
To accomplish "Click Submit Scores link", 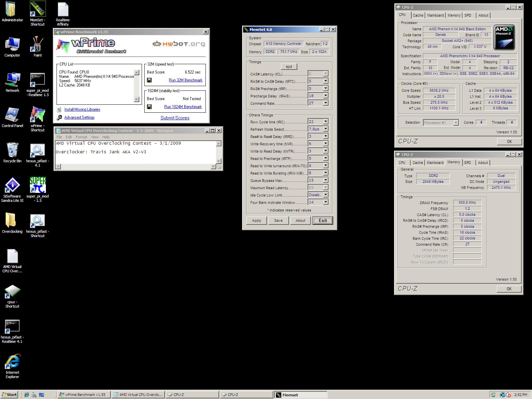I will point(175,118).
